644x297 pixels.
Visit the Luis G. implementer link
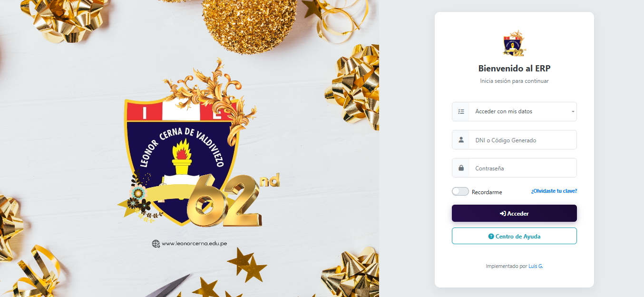(536, 267)
